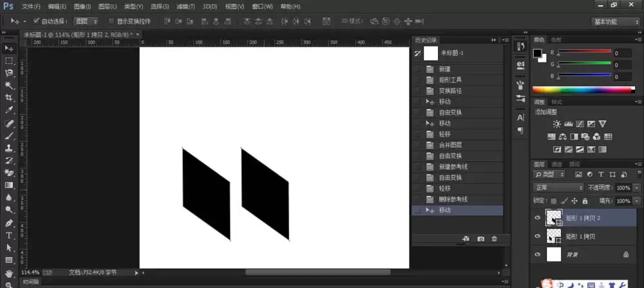The image size is (644, 288).
Task: Select the Eyedropper tool
Action: pyautogui.click(x=8, y=110)
